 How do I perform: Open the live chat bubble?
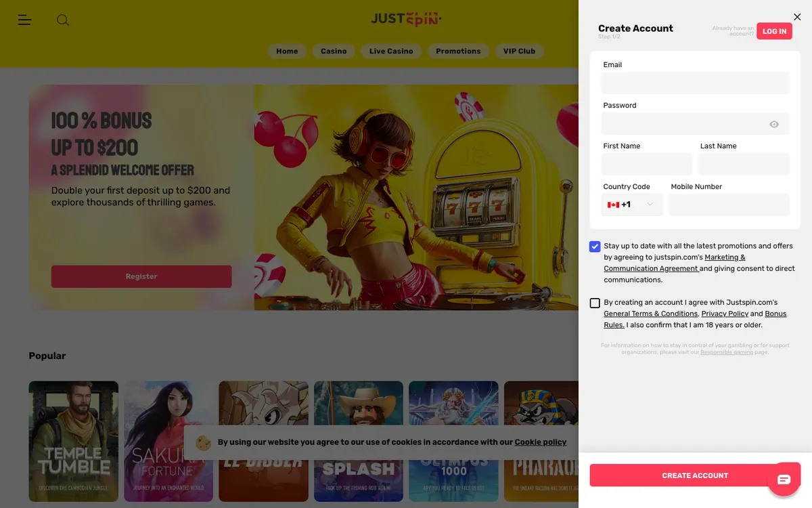(784, 480)
